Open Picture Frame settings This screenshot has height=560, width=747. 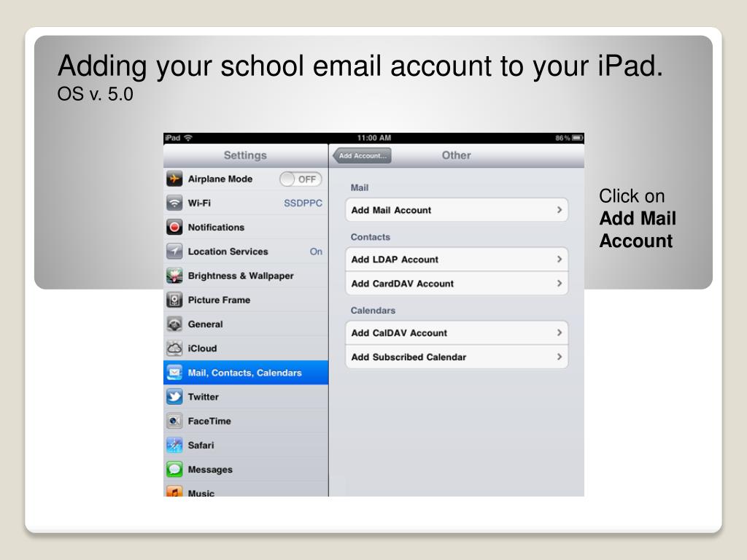246,300
